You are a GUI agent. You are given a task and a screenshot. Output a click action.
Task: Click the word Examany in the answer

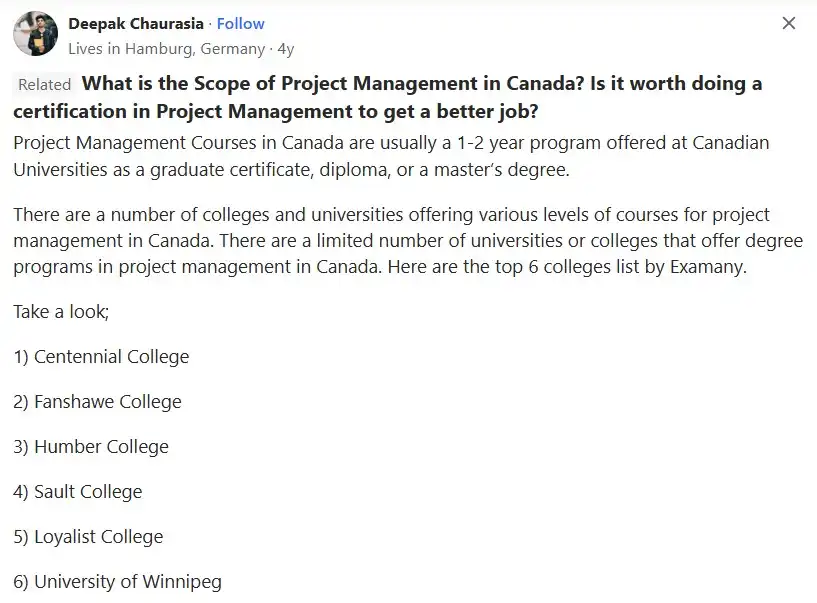[x=708, y=267]
